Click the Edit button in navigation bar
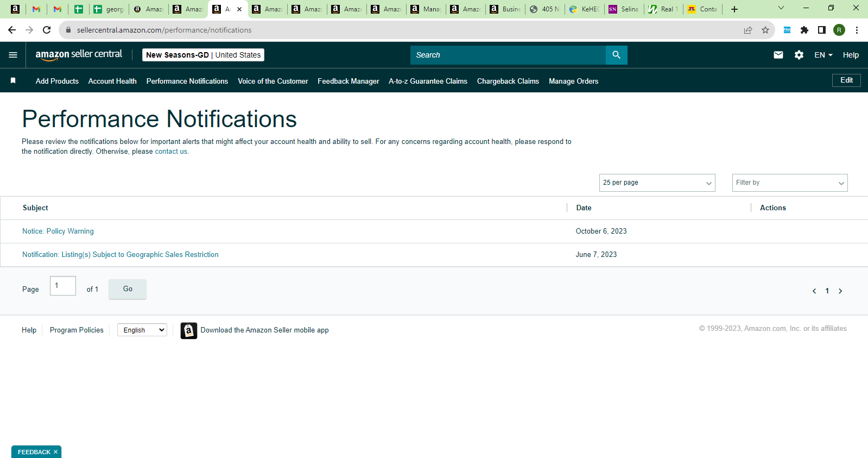 (x=846, y=80)
